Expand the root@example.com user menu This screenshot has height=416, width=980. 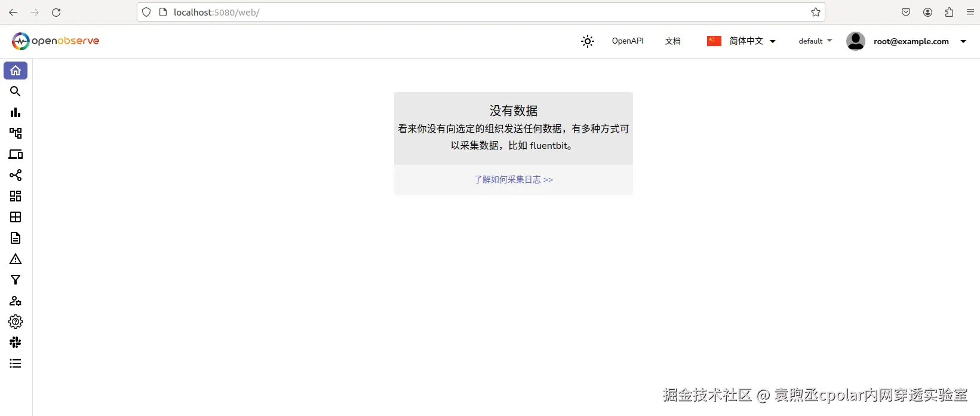click(920, 41)
